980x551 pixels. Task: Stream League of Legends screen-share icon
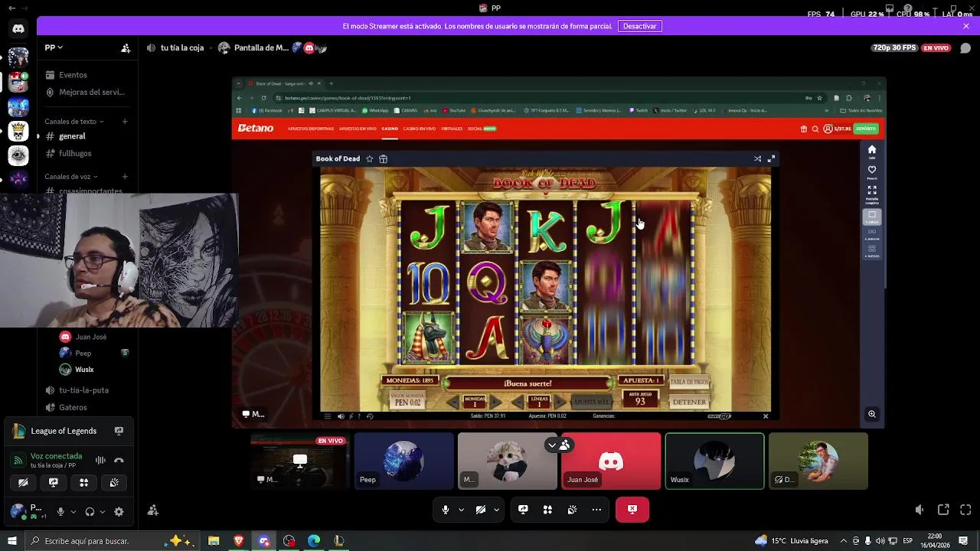coord(119,431)
